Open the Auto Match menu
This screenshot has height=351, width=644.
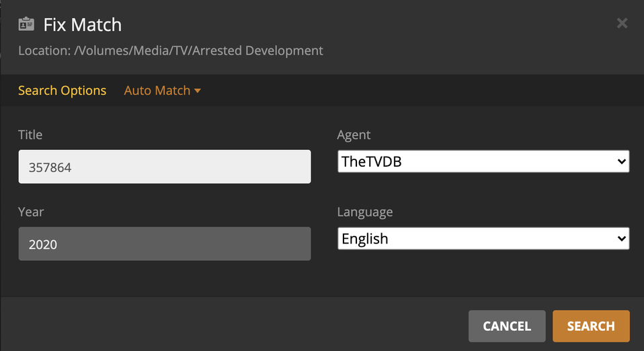click(x=157, y=90)
